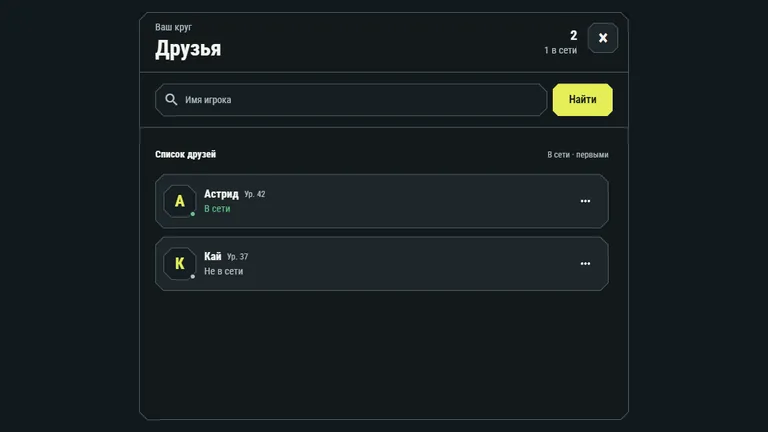Screen dimensions: 768x432
Task: Close the Друзья friends panel
Action: coord(602,38)
